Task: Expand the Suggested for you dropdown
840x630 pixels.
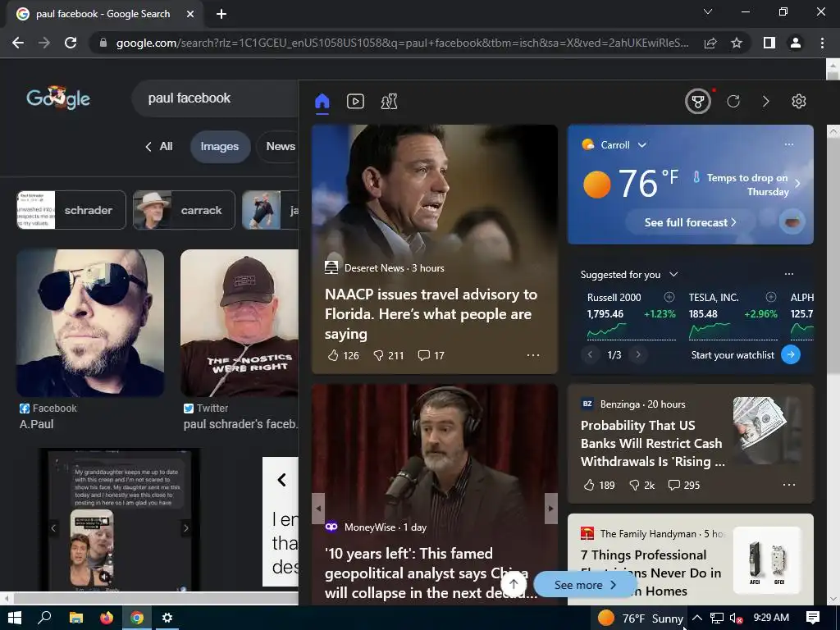Action: click(674, 274)
